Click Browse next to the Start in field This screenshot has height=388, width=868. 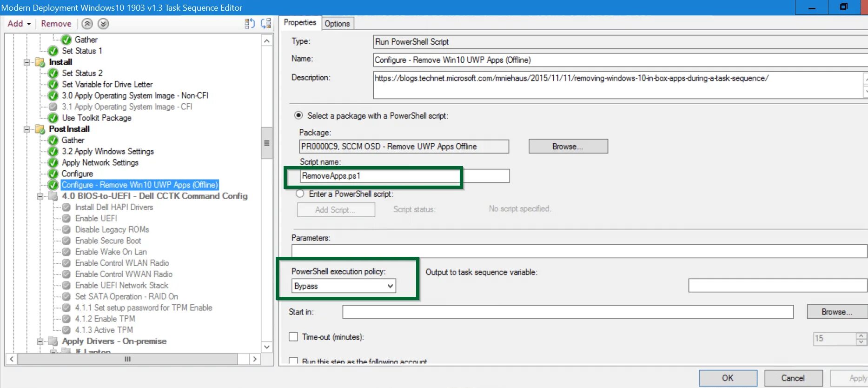(837, 312)
